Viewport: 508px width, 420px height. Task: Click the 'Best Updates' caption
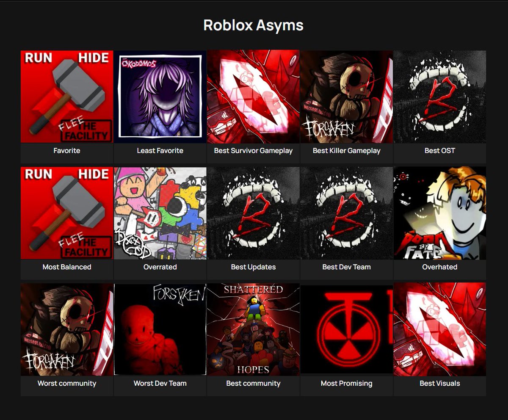253,267
